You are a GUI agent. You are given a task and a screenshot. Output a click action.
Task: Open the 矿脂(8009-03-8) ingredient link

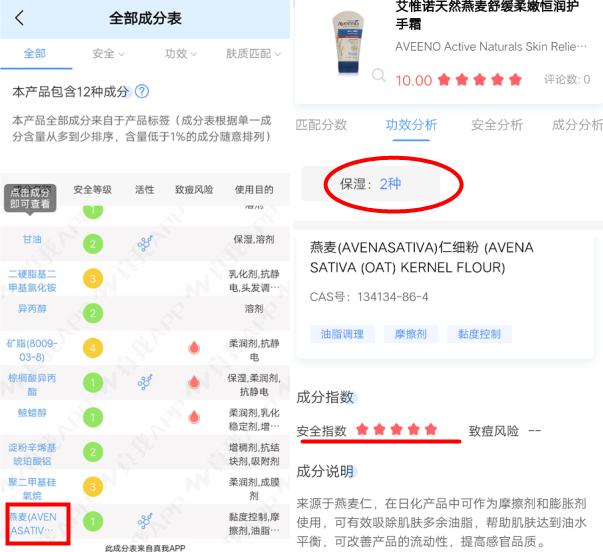point(32,350)
